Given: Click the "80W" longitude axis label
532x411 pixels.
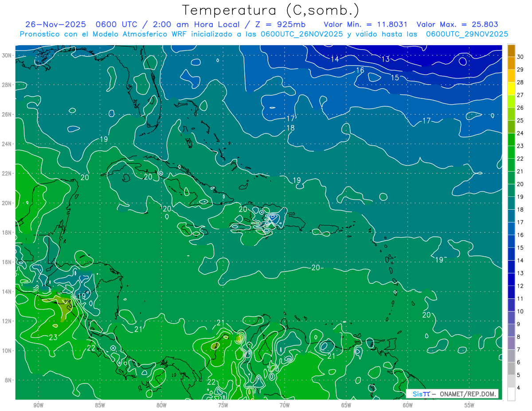Looking at the screenshot, I should (161, 405).
